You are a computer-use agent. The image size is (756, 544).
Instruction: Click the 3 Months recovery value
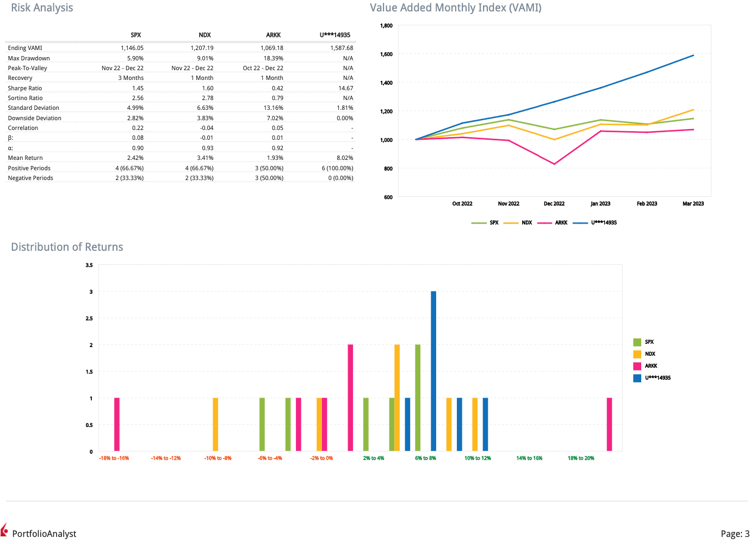coord(131,78)
